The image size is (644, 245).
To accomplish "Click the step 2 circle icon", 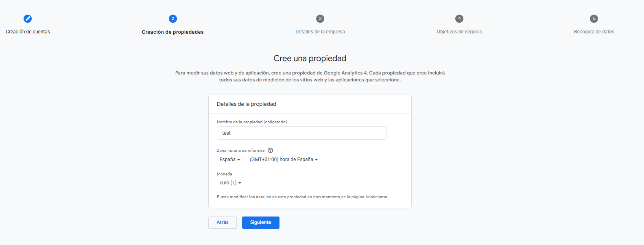I will coord(173,19).
